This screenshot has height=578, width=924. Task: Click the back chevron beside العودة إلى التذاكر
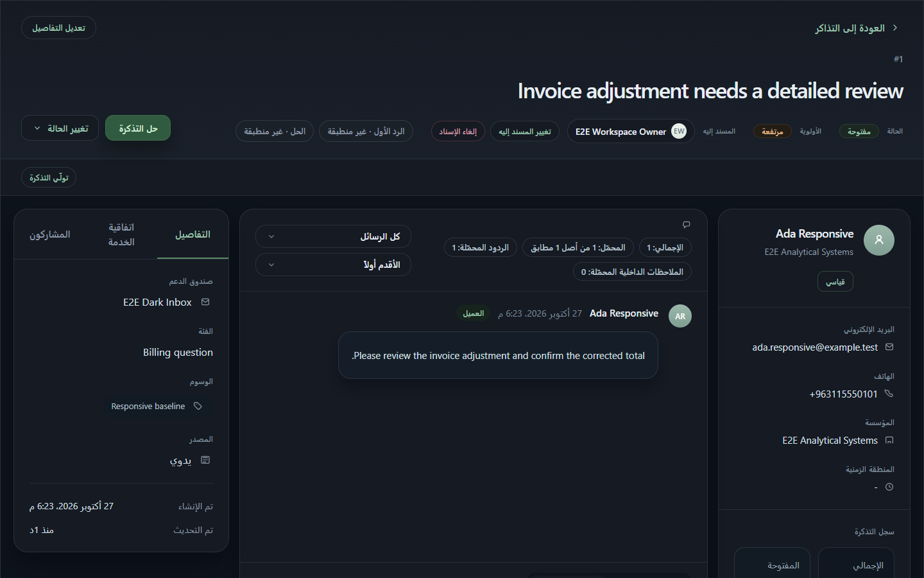(895, 28)
